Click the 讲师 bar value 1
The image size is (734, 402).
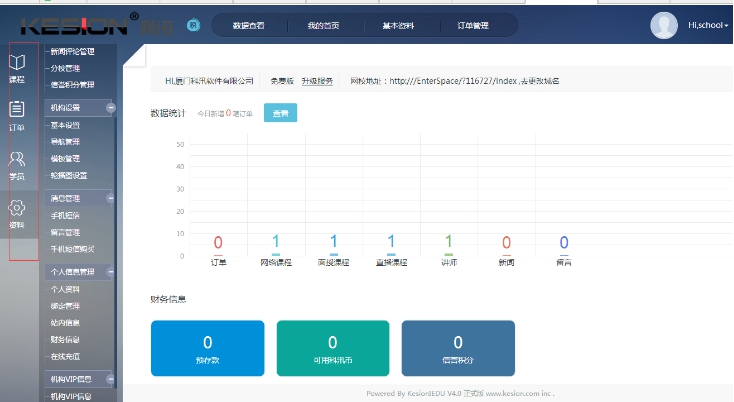(448, 241)
